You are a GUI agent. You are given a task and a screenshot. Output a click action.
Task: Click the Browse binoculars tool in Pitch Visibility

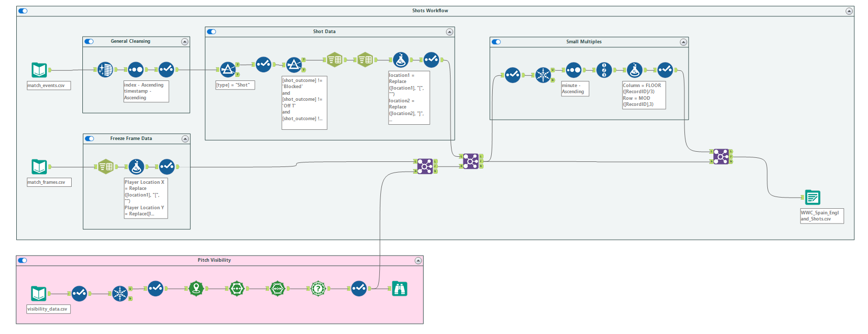point(400,289)
